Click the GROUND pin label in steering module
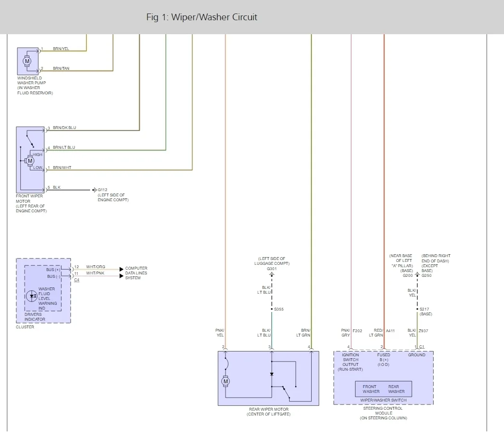This screenshot has width=504, height=442. (417, 355)
